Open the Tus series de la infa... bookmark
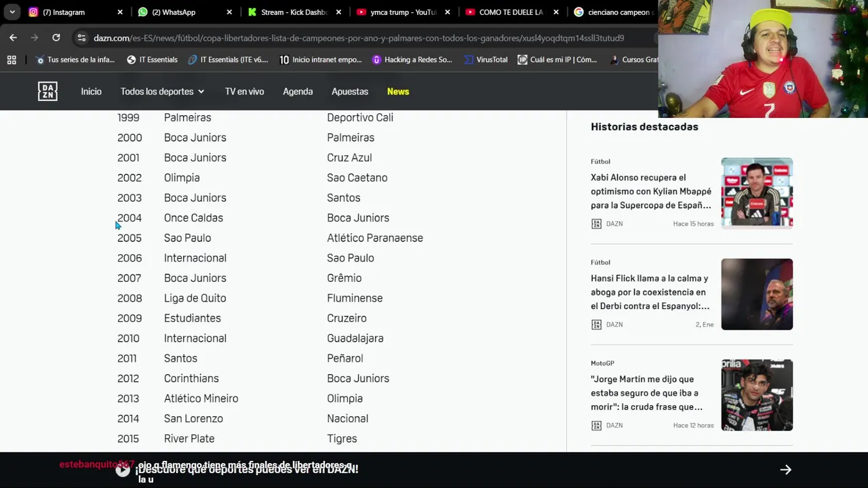Image resolution: width=868 pixels, height=488 pixels. (75, 60)
